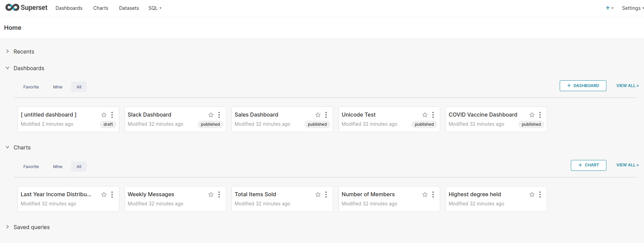Open options menu for Slack Dashboard
The width and height of the screenshot is (644, 243).
219,115
